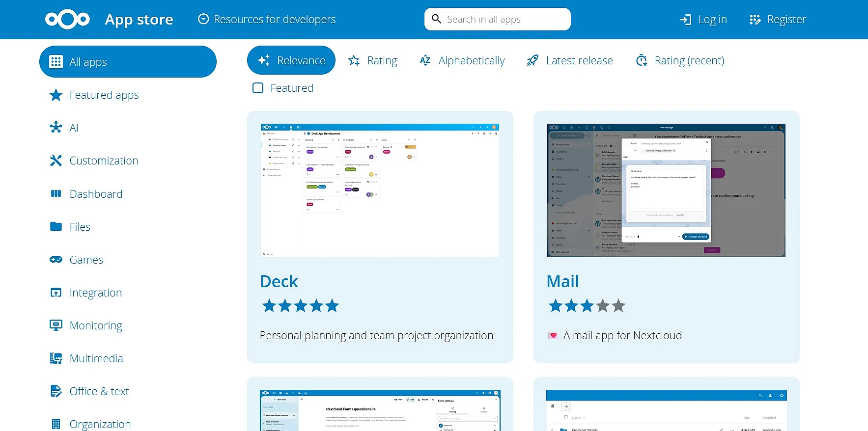The image size is (868, 431).
Task: Click the Monitoring eye-screen icon
Action: click(56, 325)
